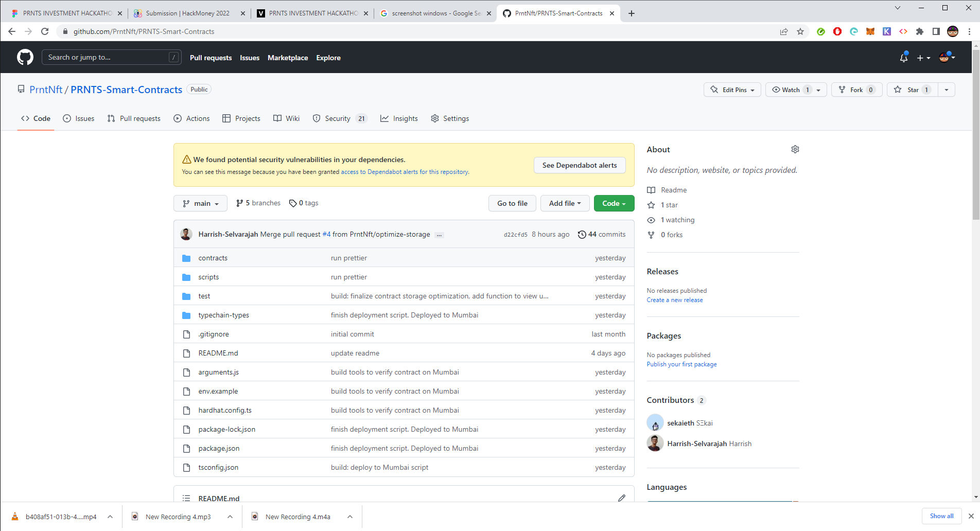
Task: Click the GitHub Octocat home logo
Action: pos(25,57)
